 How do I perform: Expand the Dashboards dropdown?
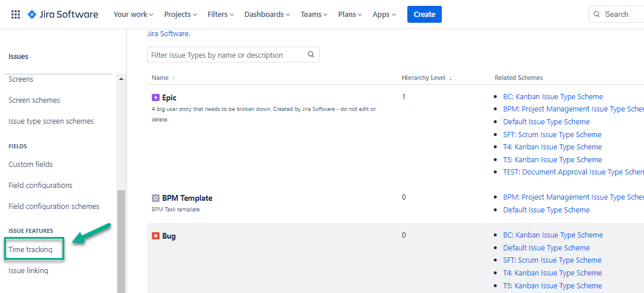tap(267, 15)
